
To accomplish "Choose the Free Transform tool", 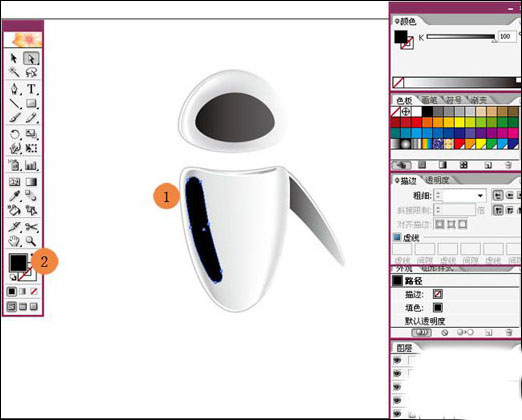I will pos(31,148).
